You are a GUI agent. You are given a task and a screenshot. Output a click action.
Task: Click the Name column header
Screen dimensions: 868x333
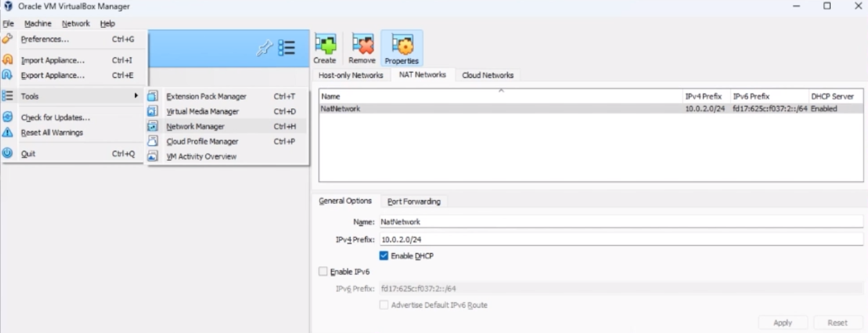(501, 97)
